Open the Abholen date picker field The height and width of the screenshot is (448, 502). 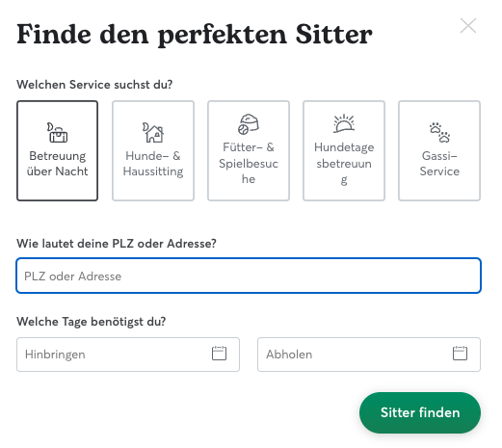coord(369,355)
